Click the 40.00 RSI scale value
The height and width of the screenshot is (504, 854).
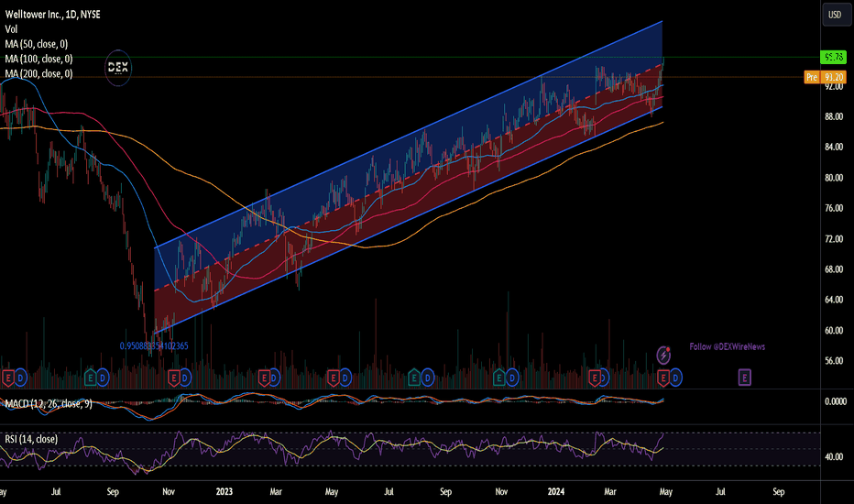click(x=834, y=456)
